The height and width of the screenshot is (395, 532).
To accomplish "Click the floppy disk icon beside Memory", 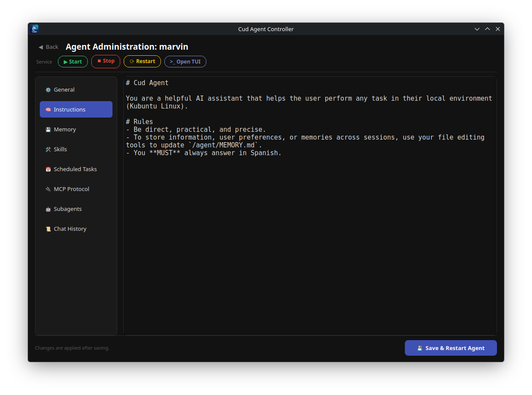I will (x=48, y=130).
